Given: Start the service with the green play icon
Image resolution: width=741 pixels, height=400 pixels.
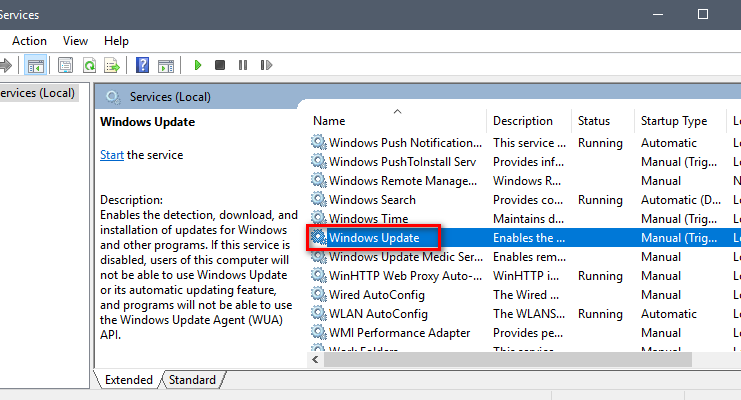Looking at the screenshot, I should [198, 65].
